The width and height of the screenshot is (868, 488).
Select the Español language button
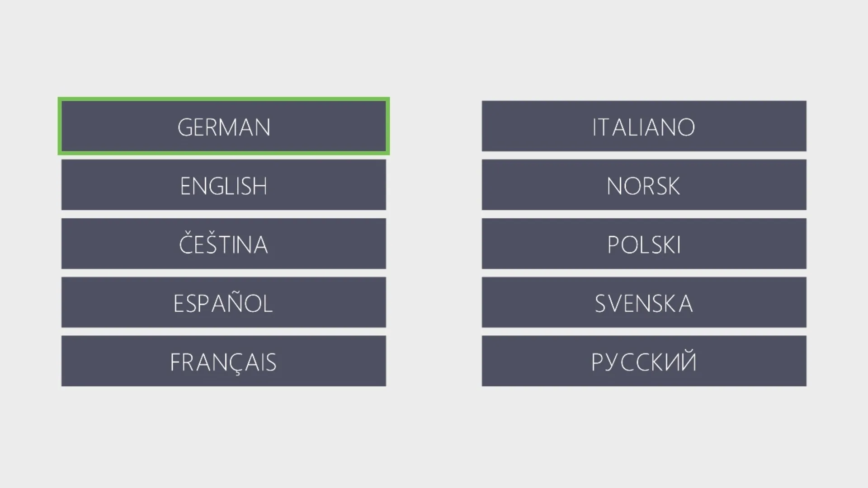click(224, 302)
